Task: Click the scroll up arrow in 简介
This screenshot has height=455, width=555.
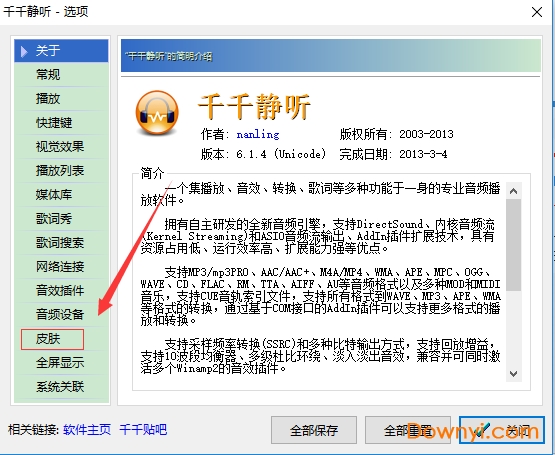Action: click(514, 191)
